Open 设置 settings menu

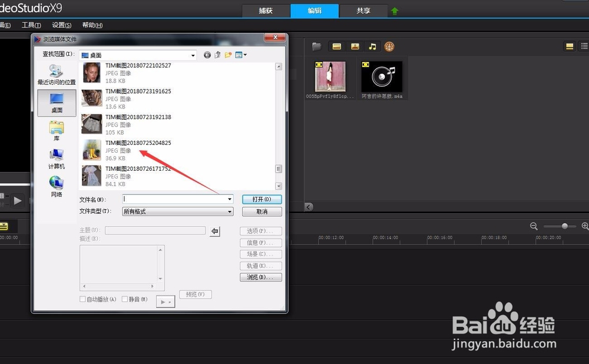pyautogui.click(x=62, y=25)
